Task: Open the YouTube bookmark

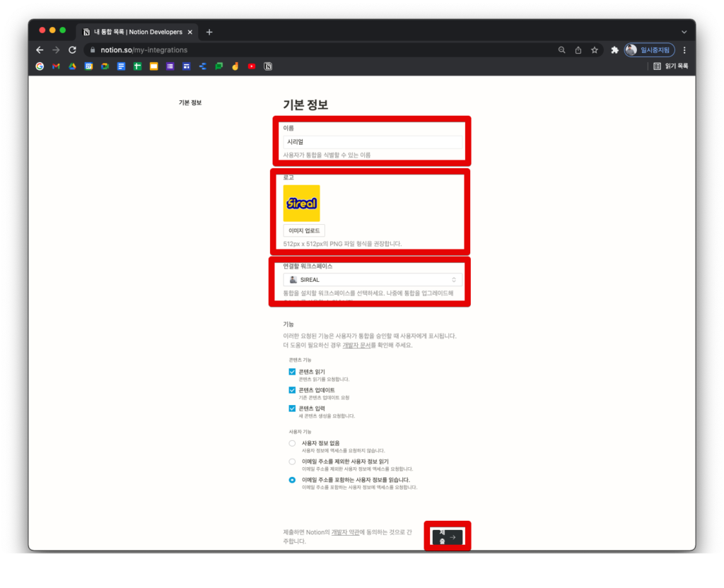Action: [252, 66]
